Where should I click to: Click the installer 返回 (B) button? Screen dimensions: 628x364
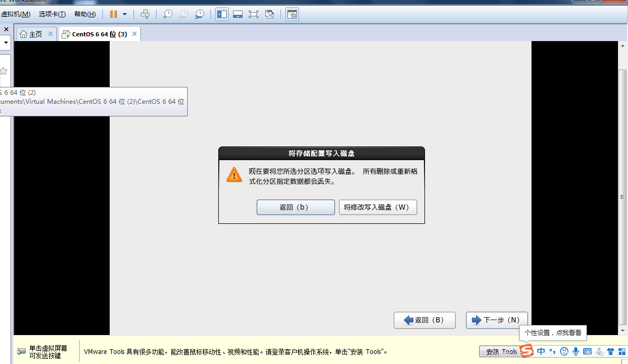424,320
